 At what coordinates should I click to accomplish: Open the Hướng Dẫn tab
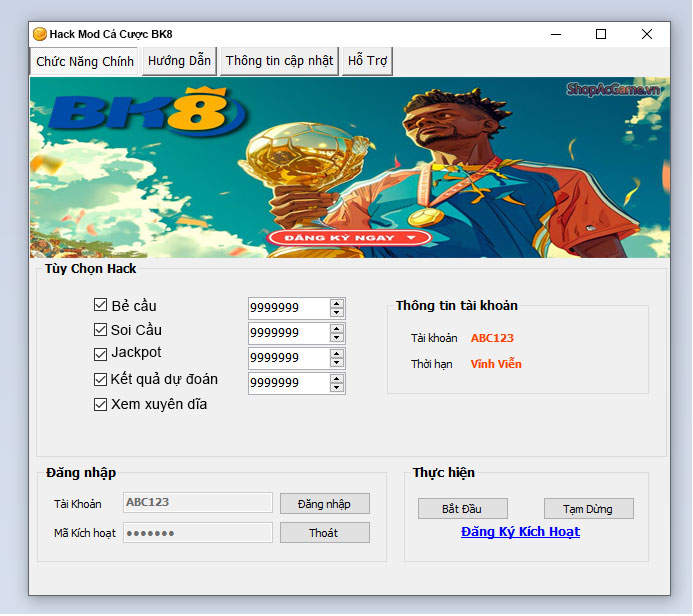(x=179, y=61)
